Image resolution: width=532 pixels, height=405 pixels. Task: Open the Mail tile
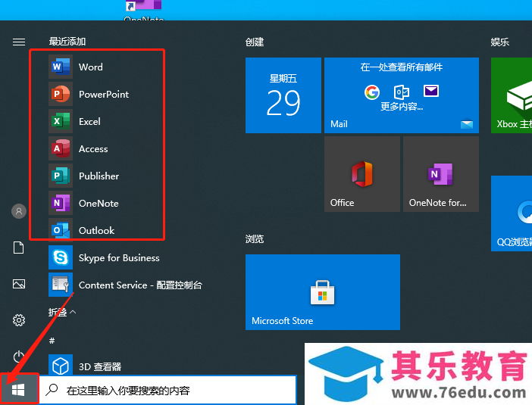[x=402, y=95]
